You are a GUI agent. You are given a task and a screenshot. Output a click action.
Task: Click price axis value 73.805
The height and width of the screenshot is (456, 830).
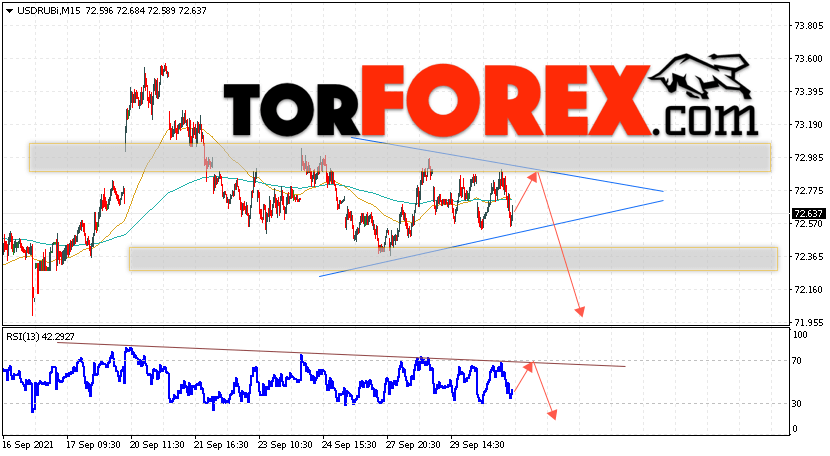click(x=808, y=25)
